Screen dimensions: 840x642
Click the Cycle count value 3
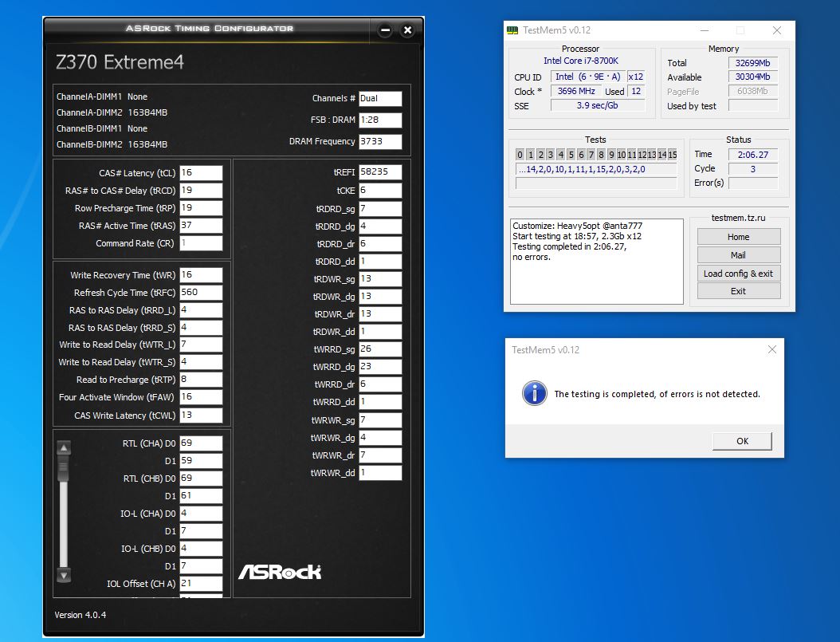[752, 169]
